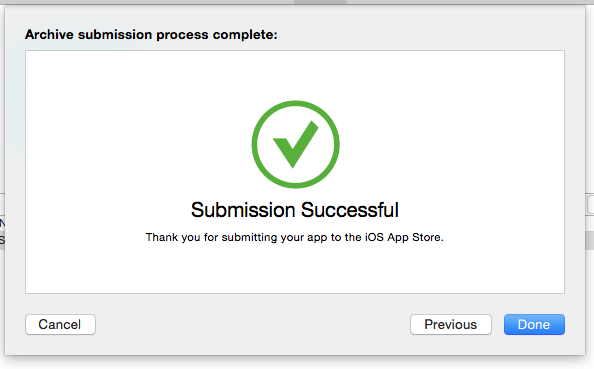Click the partially hidden button behind dialog's right edge
594x369 pixels.
pyautogui.click(x=590, y=205)
